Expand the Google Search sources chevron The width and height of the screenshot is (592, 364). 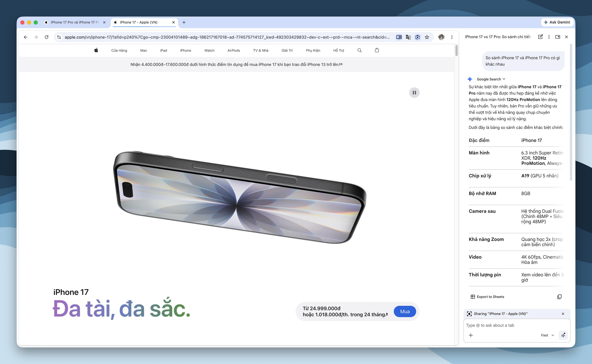click(504, 79)
